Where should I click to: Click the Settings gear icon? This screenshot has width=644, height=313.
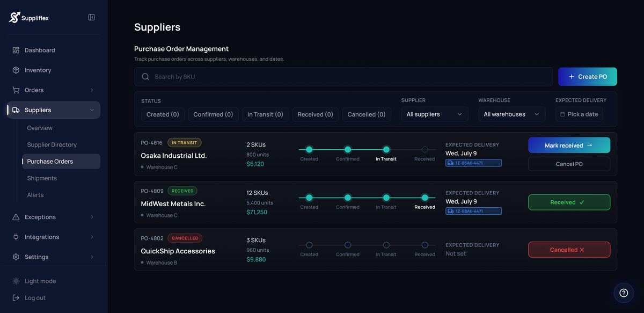coord(16,257)
